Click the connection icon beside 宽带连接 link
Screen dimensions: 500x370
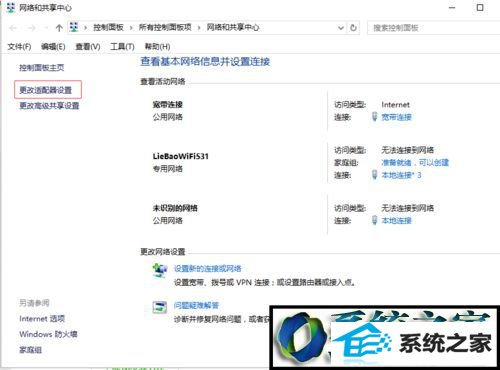tap(375, 117)
